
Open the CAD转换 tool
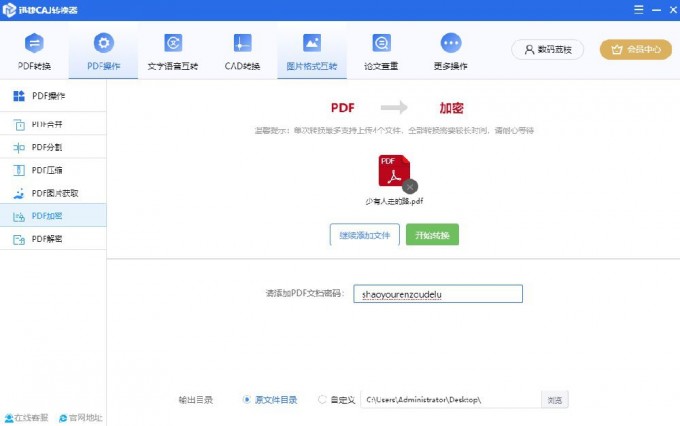pyautogui.click(x=242, y=43)
